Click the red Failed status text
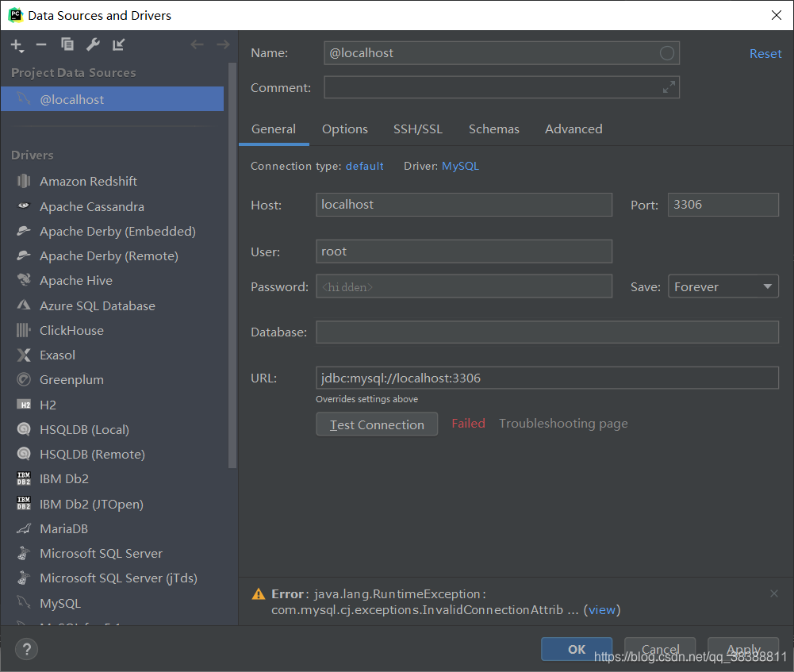The image size is (794, 672). pyautogui.click(x=469, y=424)
